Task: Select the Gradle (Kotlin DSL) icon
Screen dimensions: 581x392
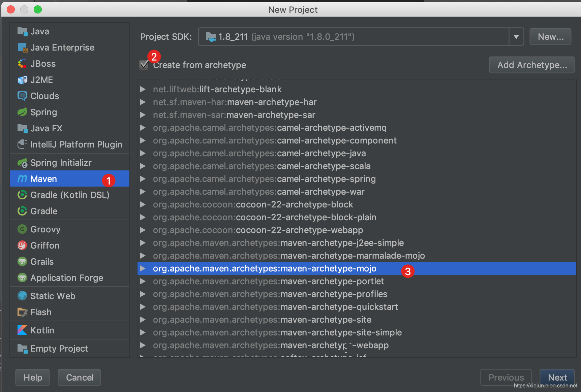Action: tap(22, 195)
